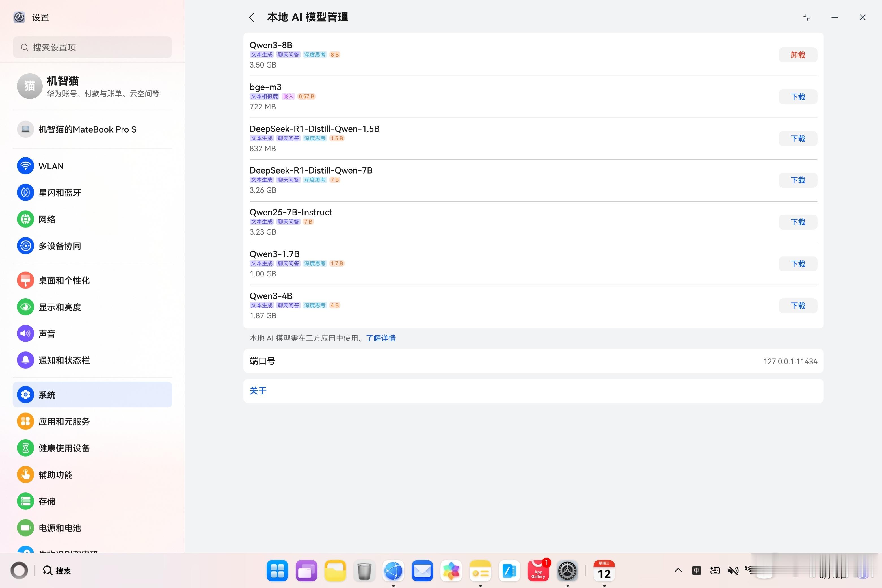Click the circular home button at bottom-left
This screenshot has width=882, height=588.
pyautogui.click(x=19, y=570)
